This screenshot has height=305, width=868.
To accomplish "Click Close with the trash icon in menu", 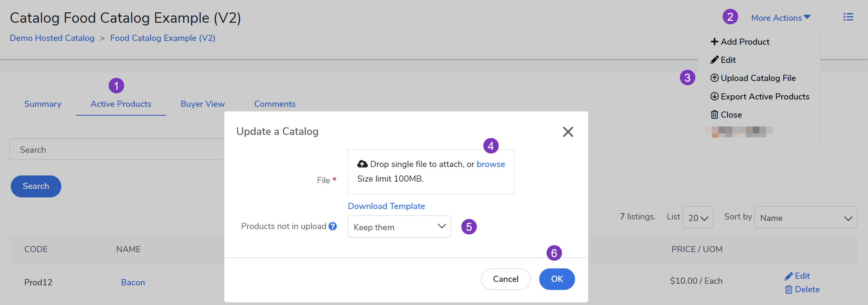I will click(x=726, y=115).
